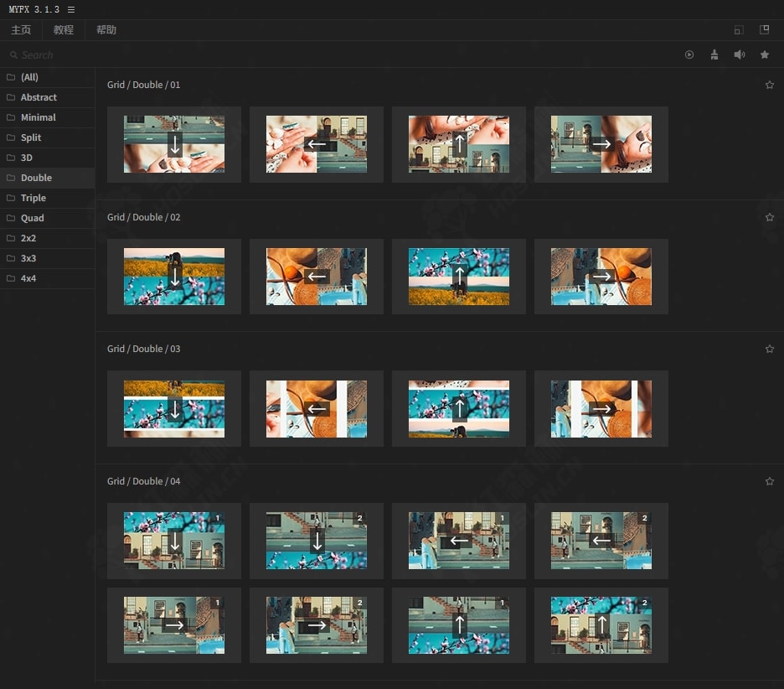Click the large window layout icon
784x689 pixels.
[x=764, y=30]
